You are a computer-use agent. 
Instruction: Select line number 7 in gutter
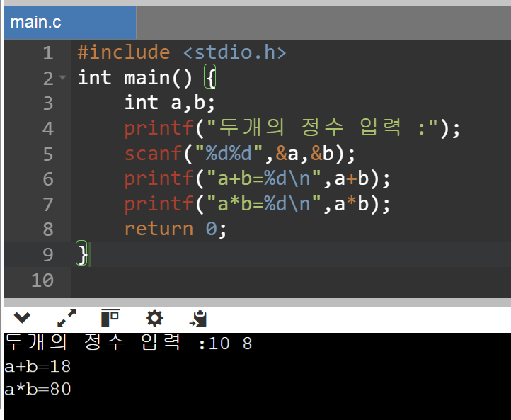click(x=48, y=205)
